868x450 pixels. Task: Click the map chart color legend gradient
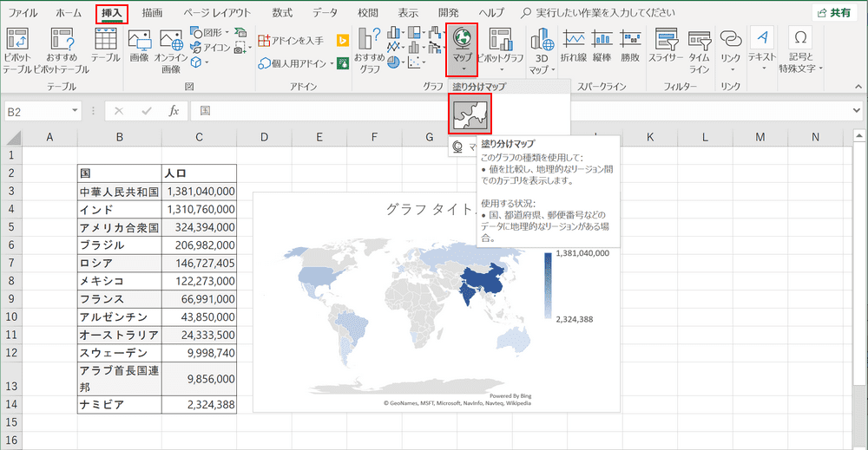[548, 286]
